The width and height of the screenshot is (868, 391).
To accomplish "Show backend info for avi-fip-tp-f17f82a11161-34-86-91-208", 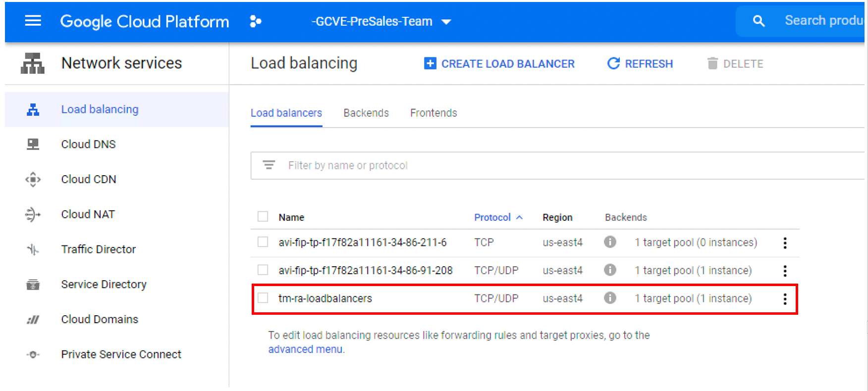I will (x=610, y=270).
